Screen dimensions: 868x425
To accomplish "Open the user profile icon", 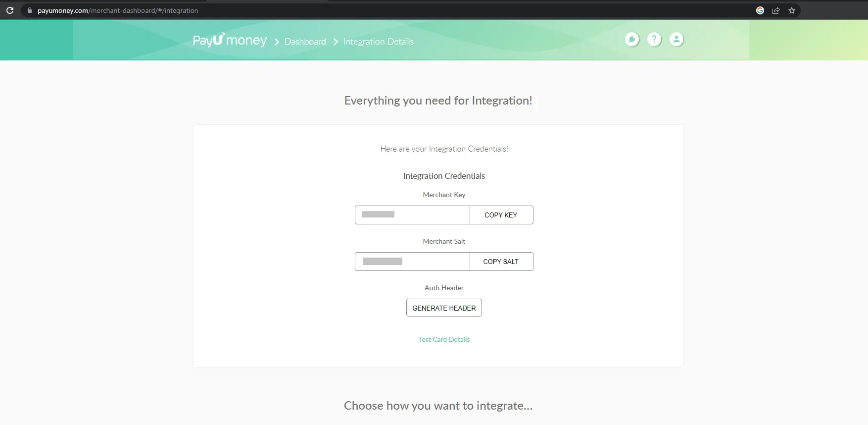I will tap(676, 39).
